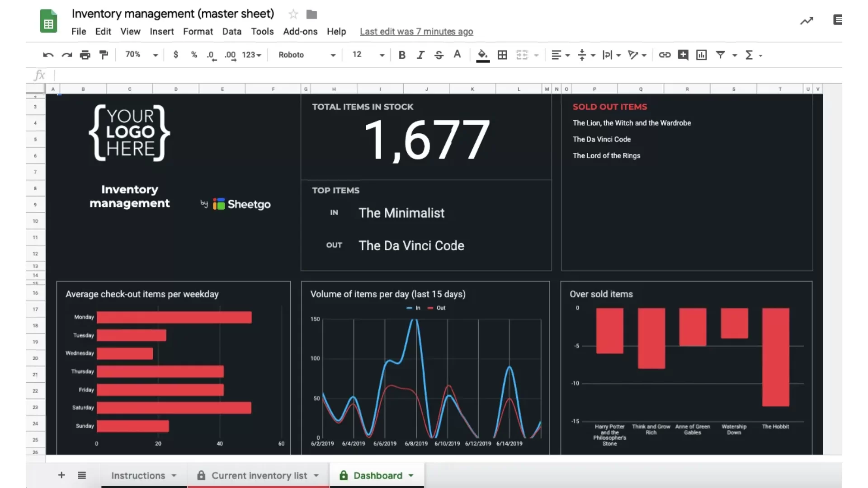
Task: Star the Inventory management spreadsheet
Action: (x=292, y=14)
